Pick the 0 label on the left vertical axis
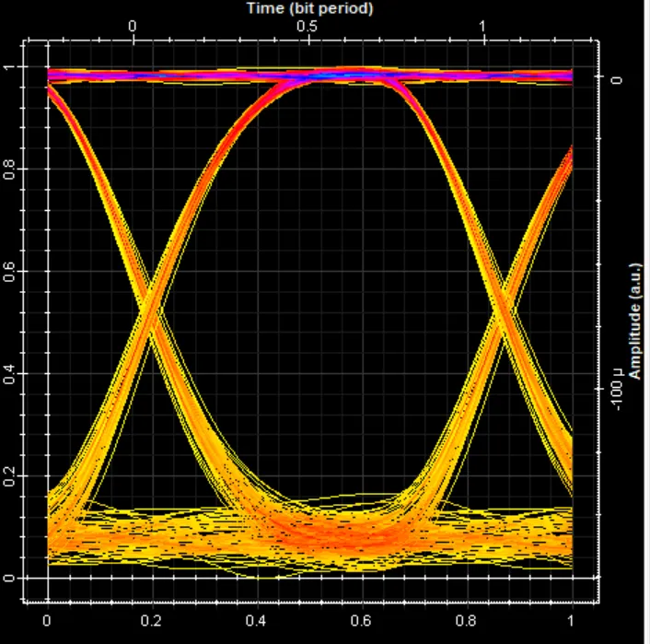Viewport: 650px width, 644px height. (8, 578)
